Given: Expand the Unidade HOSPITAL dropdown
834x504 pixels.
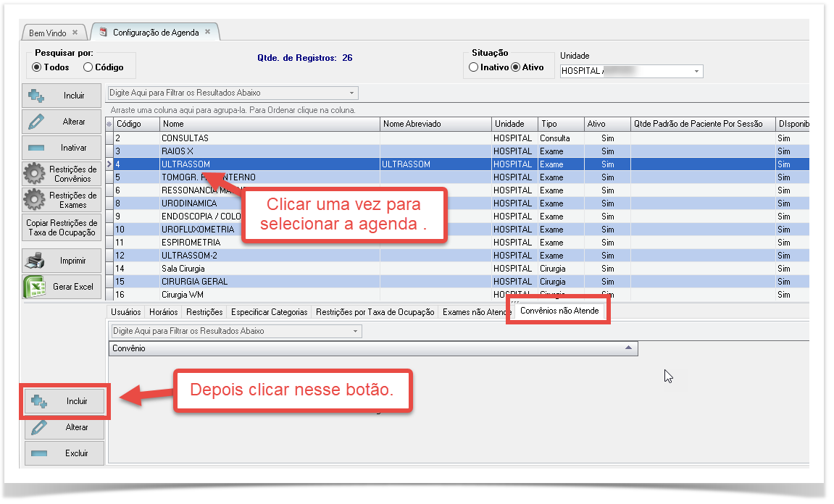Looking at the screenshot, I should 696,71.
